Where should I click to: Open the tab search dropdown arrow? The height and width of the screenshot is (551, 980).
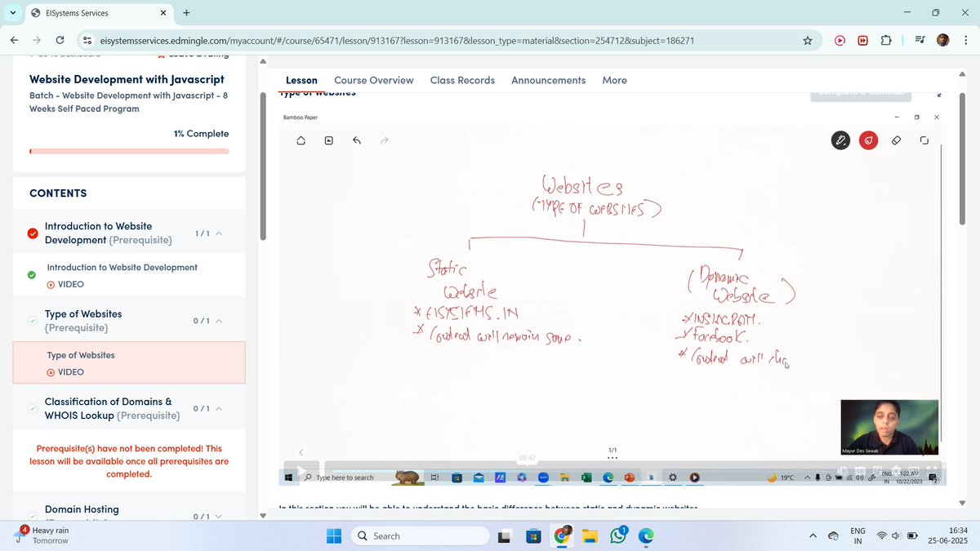pos(13,13)
